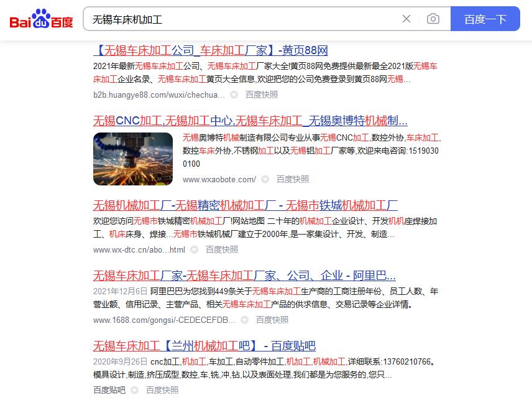Open the 黄页88网 无锡车床加工公司 result

(211, 50)
